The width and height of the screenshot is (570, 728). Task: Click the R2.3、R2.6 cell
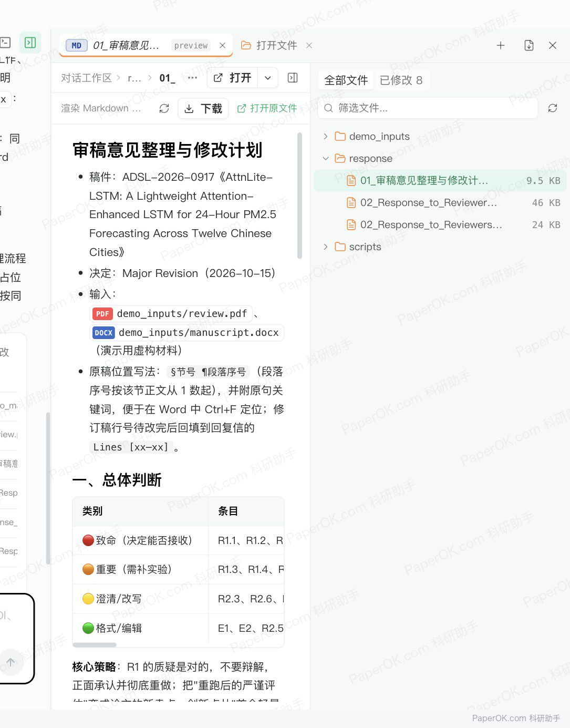tap(246, 599)
